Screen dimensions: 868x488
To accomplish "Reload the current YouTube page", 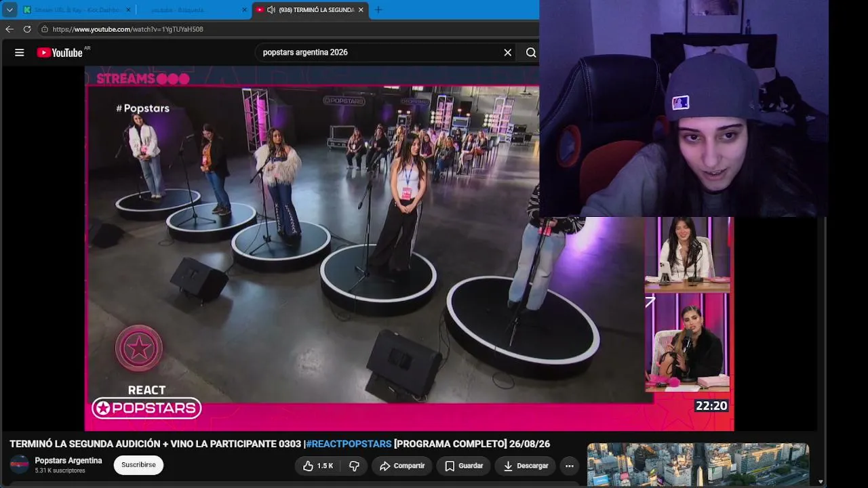I will 27,29.
